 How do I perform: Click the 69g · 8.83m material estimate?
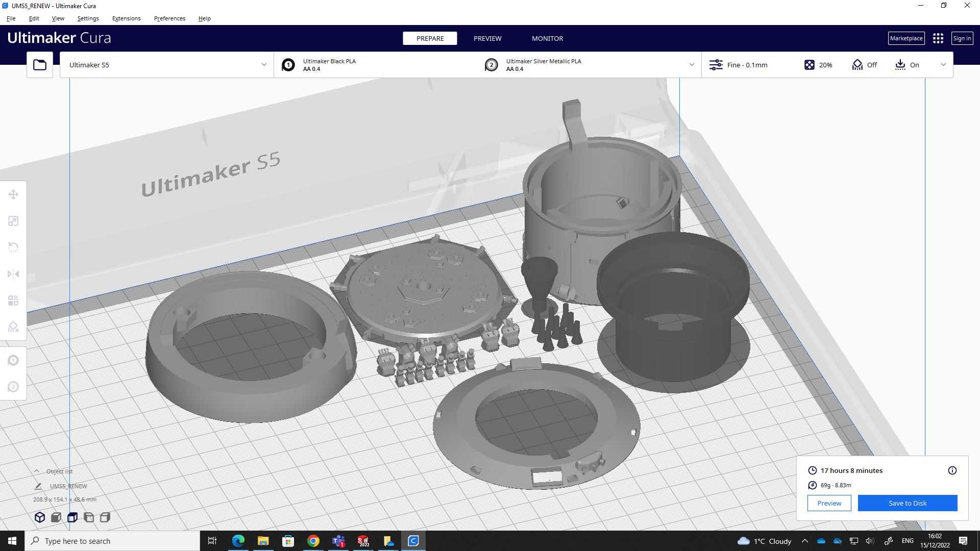[x=836, y=485]
